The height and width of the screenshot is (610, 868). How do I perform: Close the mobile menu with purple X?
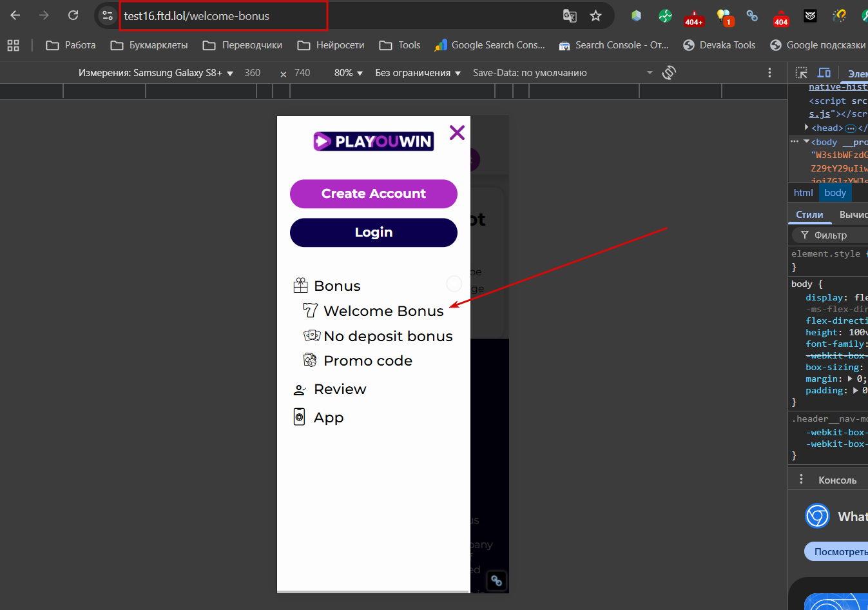tap(457, 133)
